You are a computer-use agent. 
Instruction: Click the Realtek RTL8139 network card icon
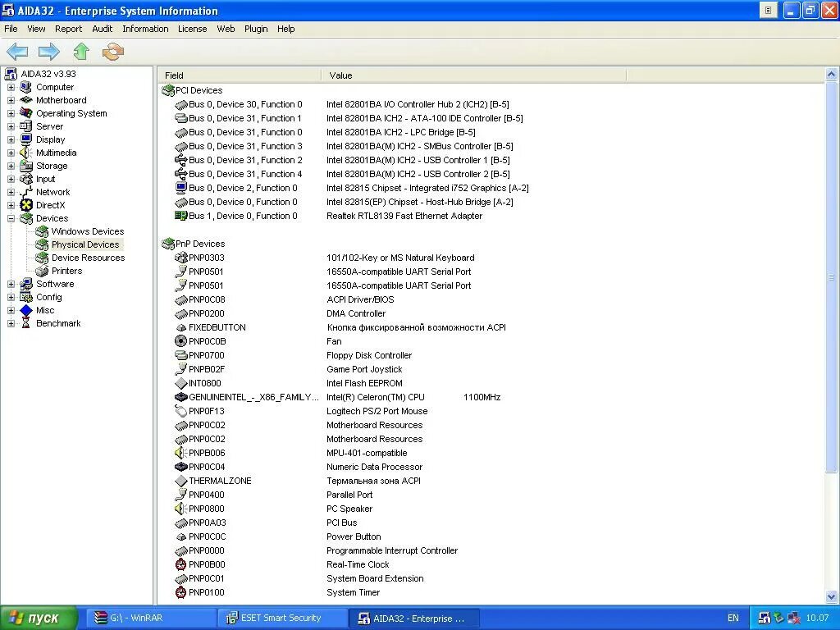click(181, 216)
